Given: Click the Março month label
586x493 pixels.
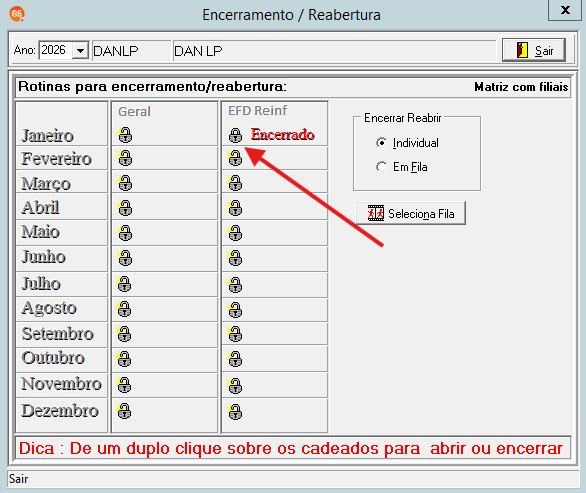Looking at the screenshot, I should point(46,184).
